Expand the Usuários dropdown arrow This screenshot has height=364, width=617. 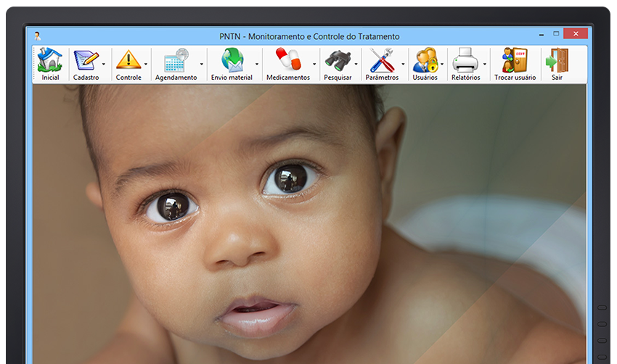[442, 65]
